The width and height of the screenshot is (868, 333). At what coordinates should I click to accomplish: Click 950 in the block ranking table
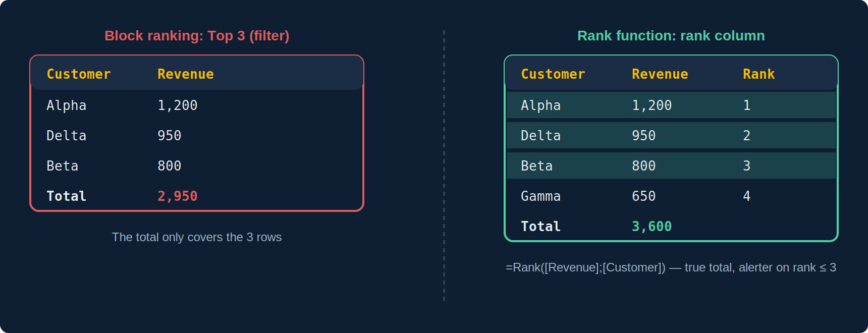click(x=170, y=136)
